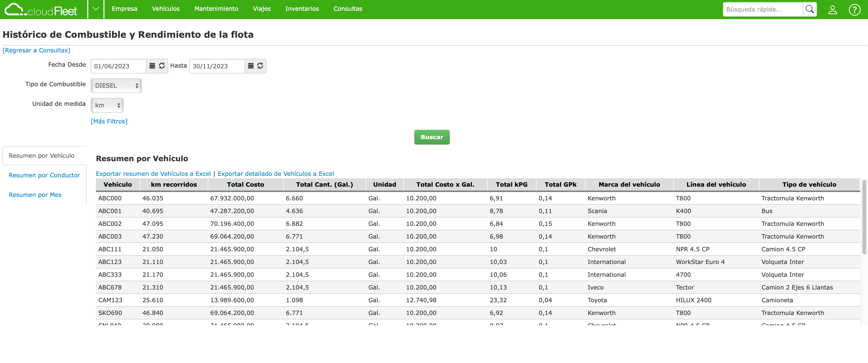Sort by Total GPk column header
The width and height of the screenshot is (868, 363).
point(561,184)
